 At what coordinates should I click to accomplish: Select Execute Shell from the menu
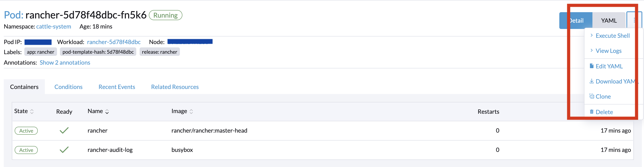(x=613, y=35)
